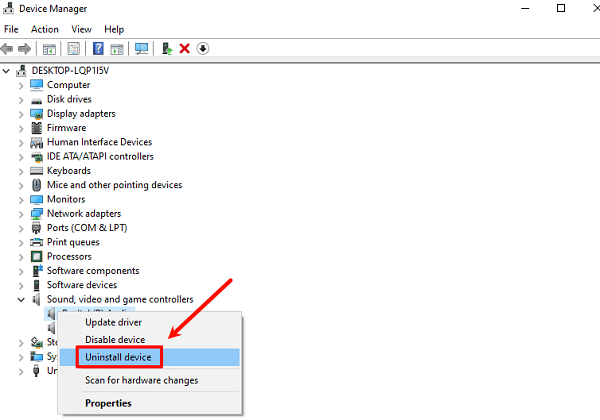The height and width of the screenshot is (420, 600).
Task: Click the Software components icon
Action: (x=37, y=271)
